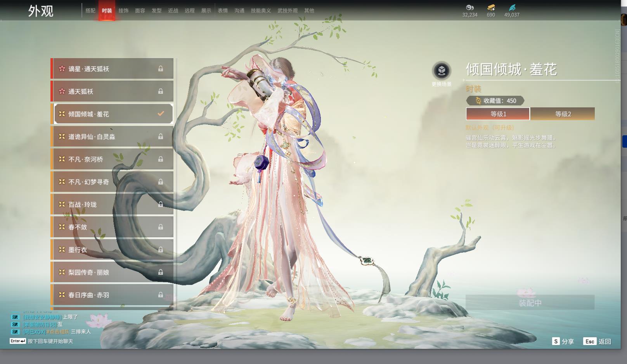This screenshot has height=364, width=627.
Task: Click the lock icon on 道诡异仙·白灵淼
Action: point(160,136)
